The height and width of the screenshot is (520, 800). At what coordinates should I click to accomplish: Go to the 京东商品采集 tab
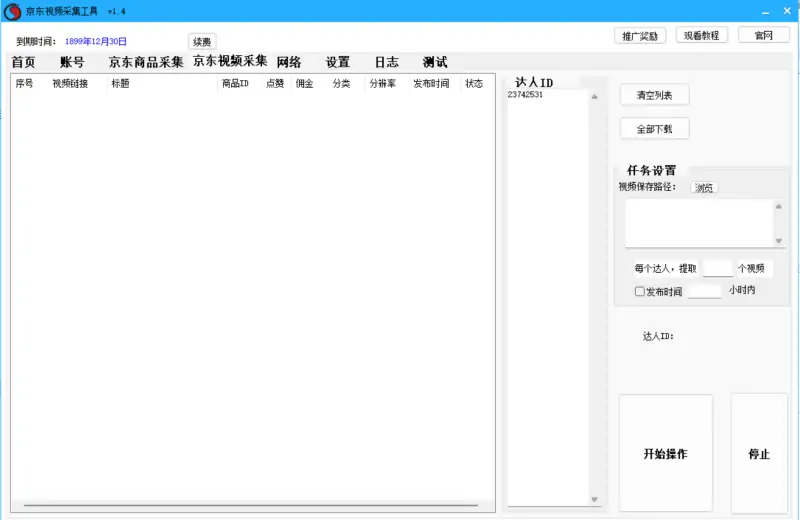click(x=146, y=62)
